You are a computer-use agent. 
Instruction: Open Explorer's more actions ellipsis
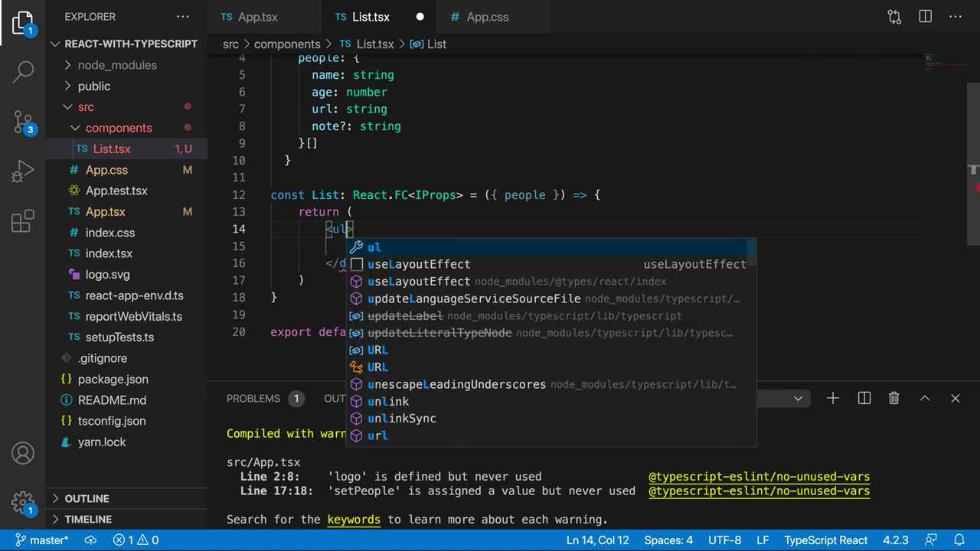(x=182, y=17)
